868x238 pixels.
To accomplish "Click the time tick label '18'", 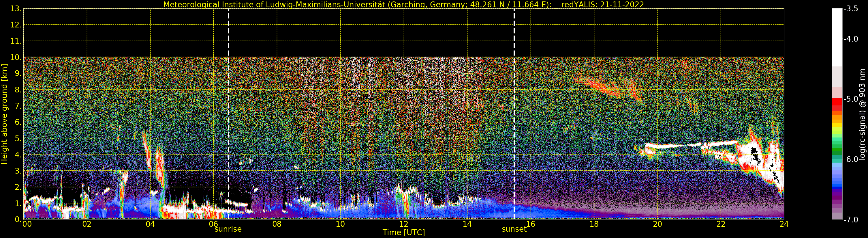I will pos(594,224).
